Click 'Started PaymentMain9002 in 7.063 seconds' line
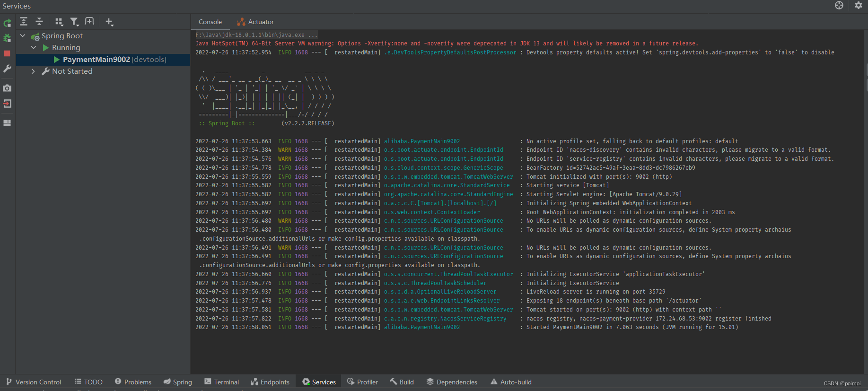Image resolution: width=868 pixels, height=391 pixels. (x=632, y=327)
